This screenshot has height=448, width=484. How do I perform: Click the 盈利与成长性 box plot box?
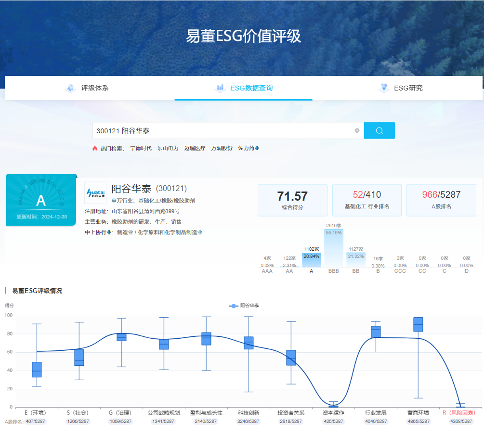click(x=206, y=339)
